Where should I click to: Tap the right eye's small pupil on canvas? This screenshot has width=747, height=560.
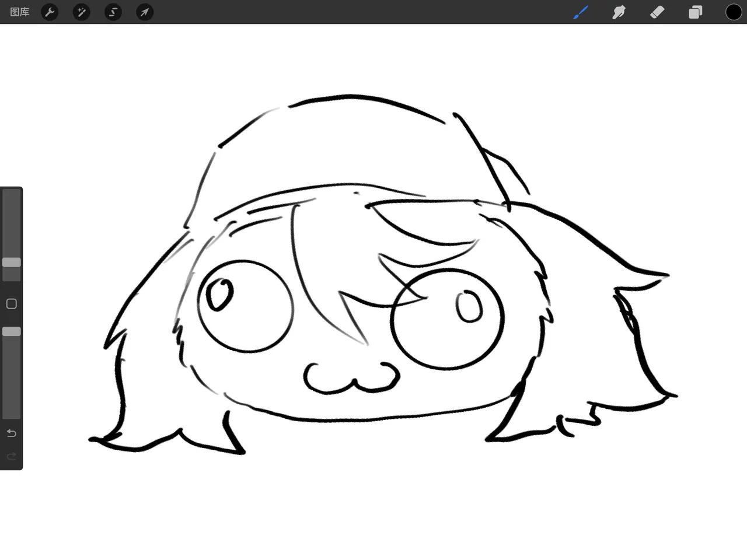coord(469,306)
